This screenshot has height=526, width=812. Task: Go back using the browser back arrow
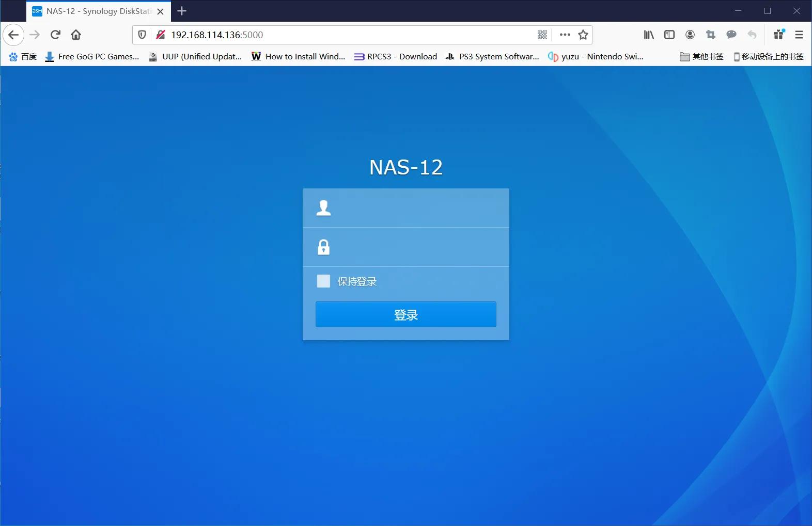[13, 35]
